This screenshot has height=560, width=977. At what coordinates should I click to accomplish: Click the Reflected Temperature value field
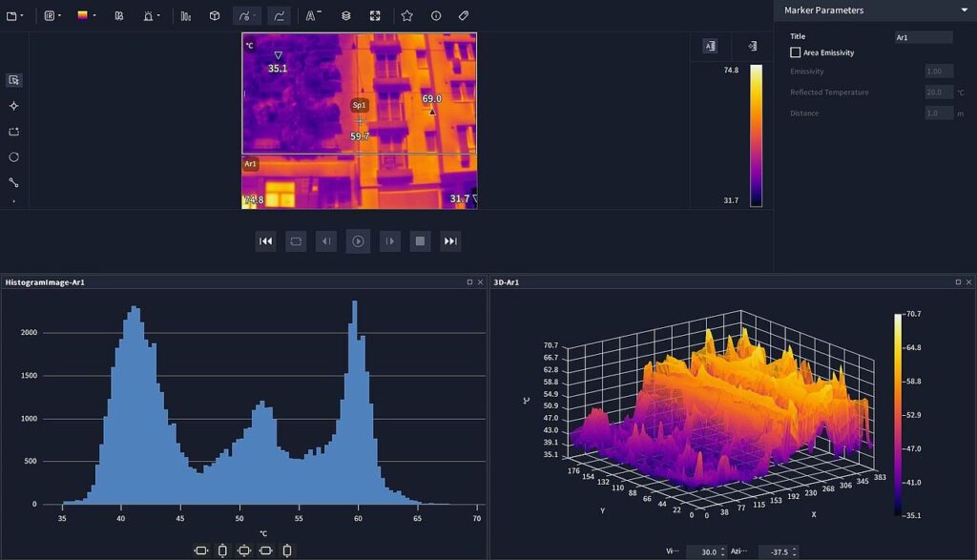[x=939, y=93]
